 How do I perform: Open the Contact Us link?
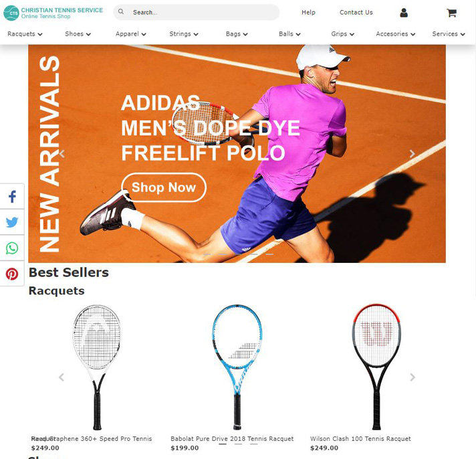(356, 13)
